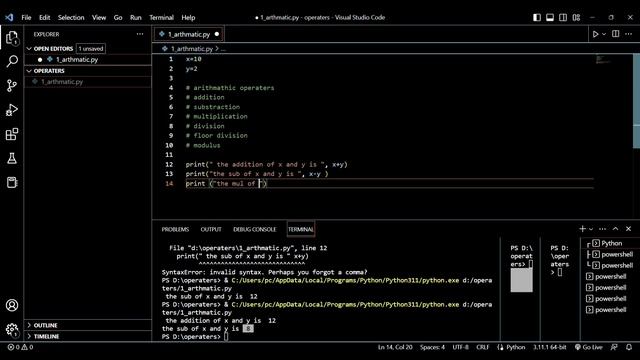
Task: Toggle the secondary side bar layout
Action: pos(563,18)
